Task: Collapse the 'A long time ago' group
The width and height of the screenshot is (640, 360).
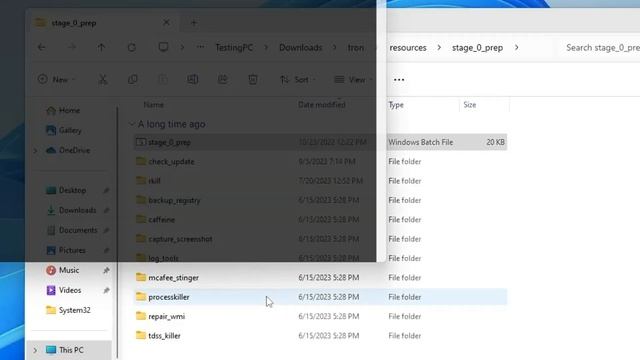Action: pyautogui.click(x=131, y=124)
